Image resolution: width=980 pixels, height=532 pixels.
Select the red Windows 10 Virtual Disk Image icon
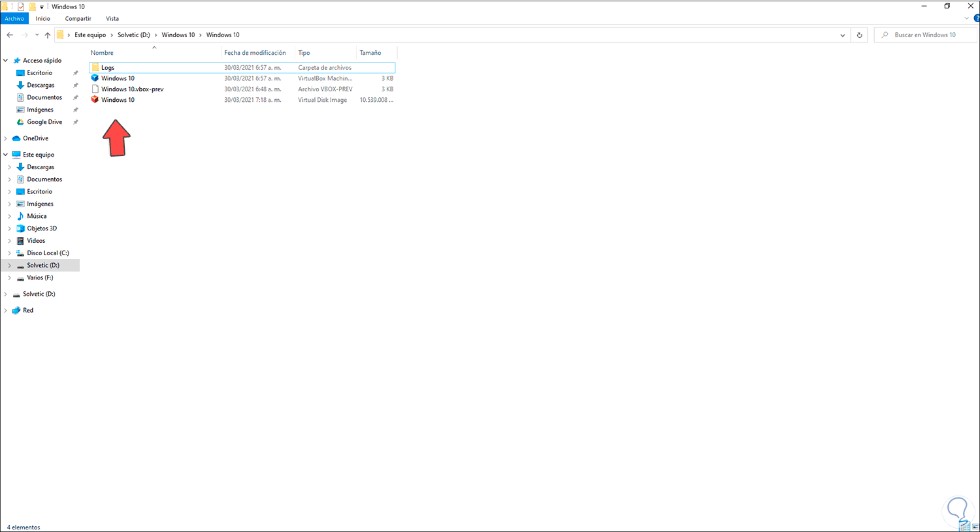(95, 100)
